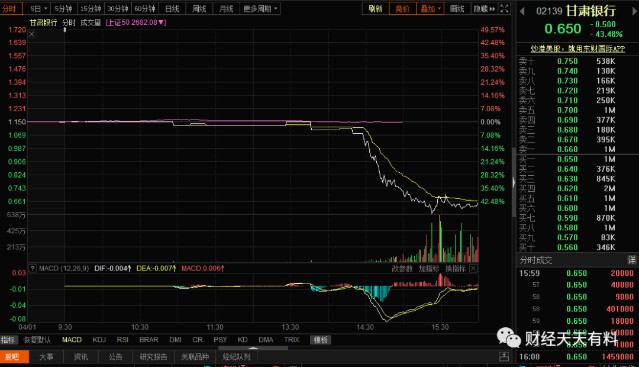The width and height of the screenshot is (639, 367).
Task: Open the 大事 bottom tab
Action: click(x=46, y=357)
